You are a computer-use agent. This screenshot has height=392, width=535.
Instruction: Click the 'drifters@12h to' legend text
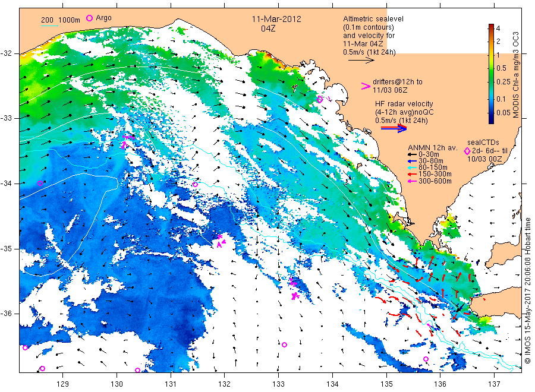(x=398, y=82)
